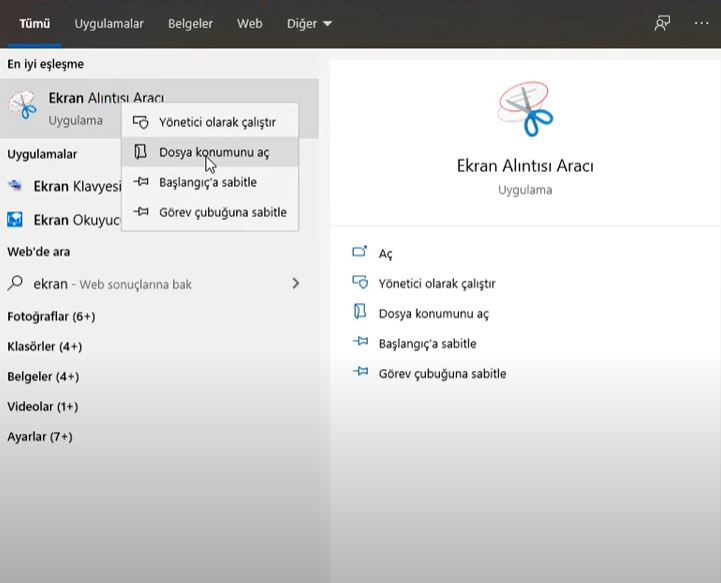The width and height of the screenshot is (721, 583).
Task: Click right-pane Görev çubuğuna sabitle
Action: [442, 373]
